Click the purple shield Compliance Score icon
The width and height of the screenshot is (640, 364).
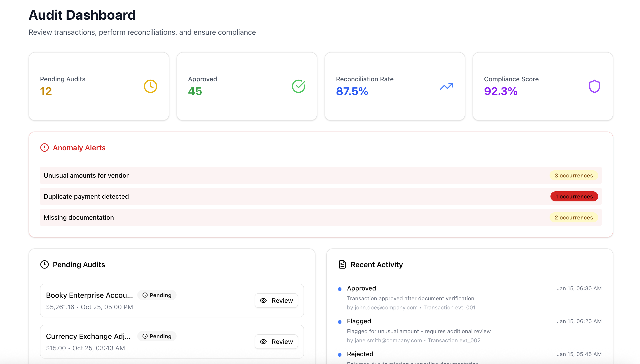(594, 87)
